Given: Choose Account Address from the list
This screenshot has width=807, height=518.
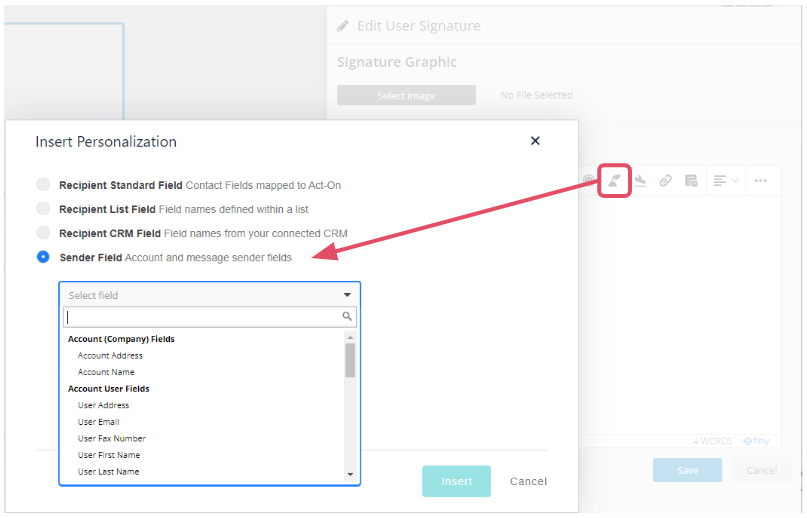Looking at the screenshot, I should point(110,355).
